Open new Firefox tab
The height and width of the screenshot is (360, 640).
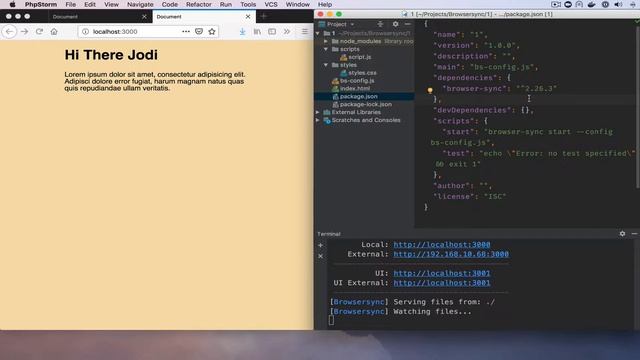pyautogui.click(x=264, y=16)
